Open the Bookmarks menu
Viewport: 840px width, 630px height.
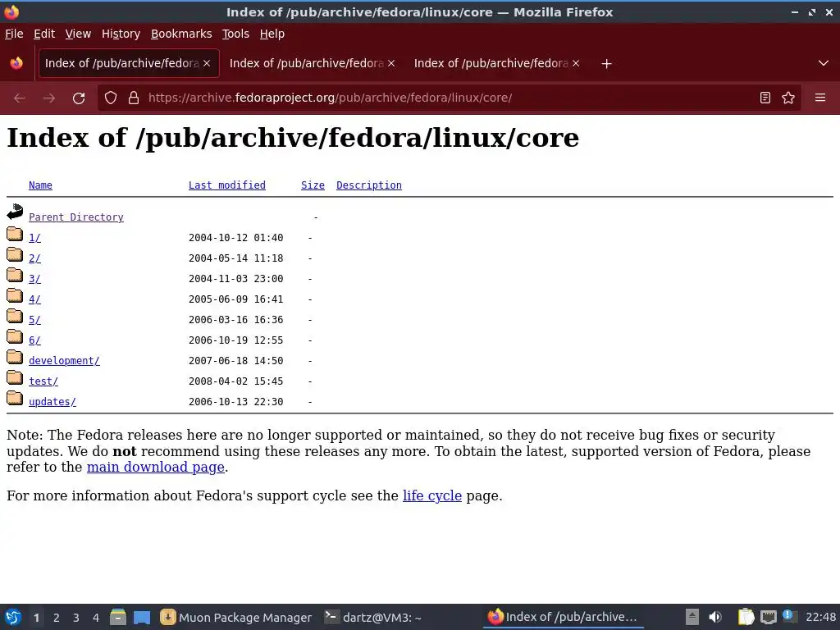coord(181,34)
